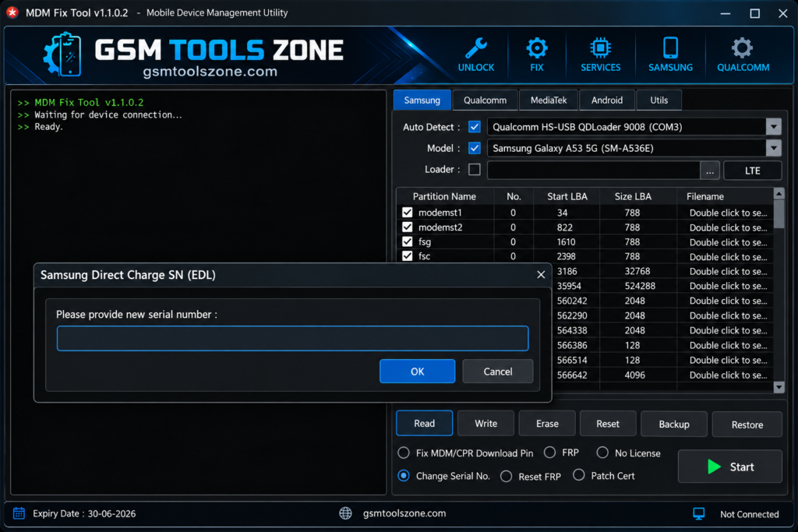Click the Loader path input field
The height and width of the screenshot is (532, 798).
[594, 171]
